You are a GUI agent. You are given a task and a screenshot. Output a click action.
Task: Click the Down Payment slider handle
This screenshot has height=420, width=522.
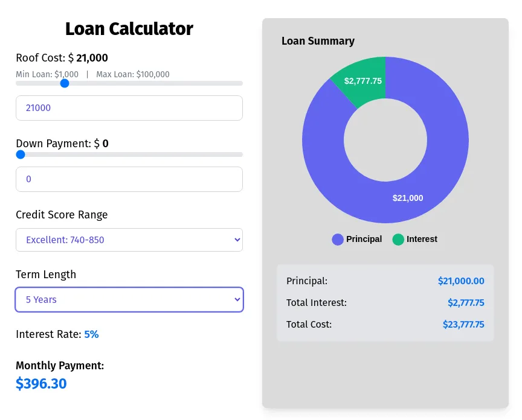pyautogui.click(x=21, y=154)
